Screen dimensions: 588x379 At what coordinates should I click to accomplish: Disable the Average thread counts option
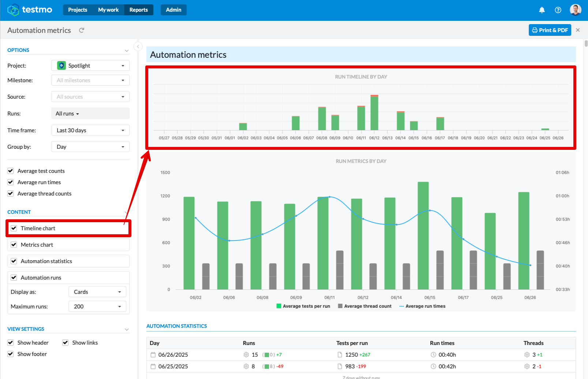(11, 193)
